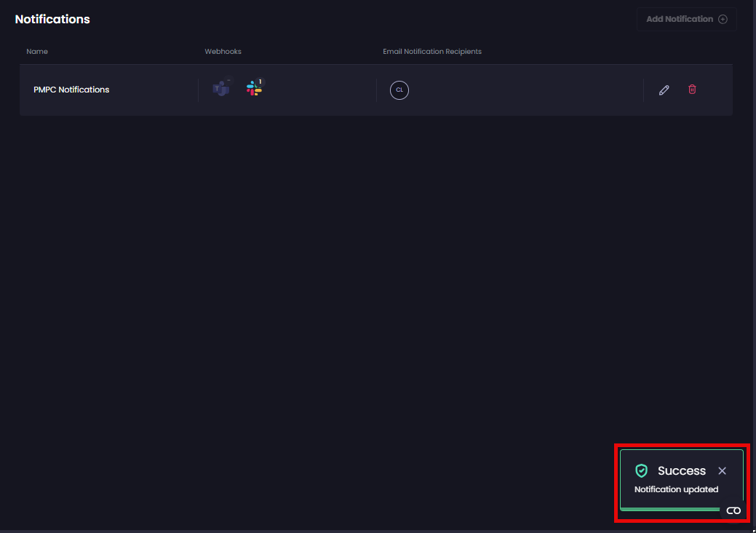Click the Microsoft Teams webhook icon

click(x=220, y=90)
